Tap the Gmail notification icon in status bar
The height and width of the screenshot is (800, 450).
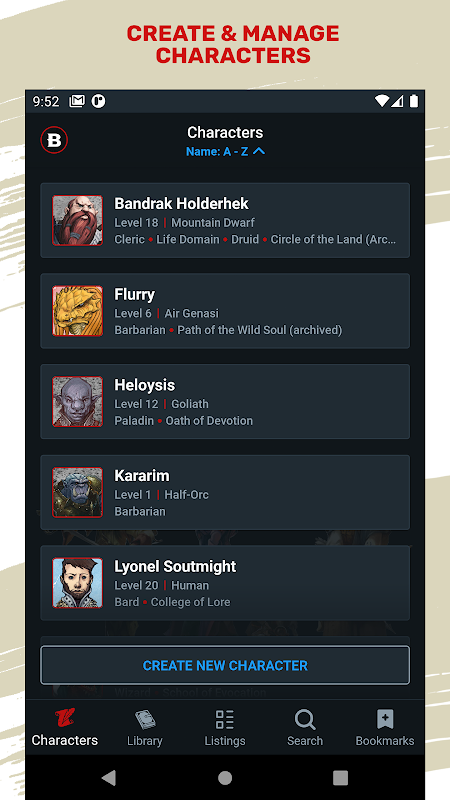[x=77, y=102]
